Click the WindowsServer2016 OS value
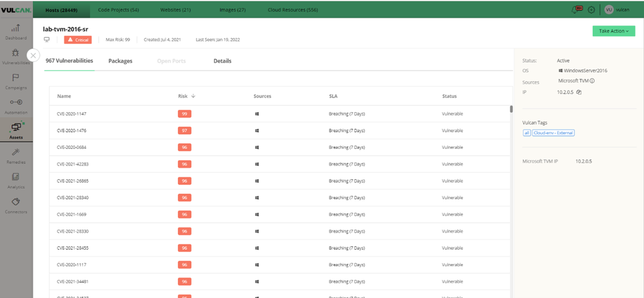Viewport: 644px width, 298px height. click(585, 71)
